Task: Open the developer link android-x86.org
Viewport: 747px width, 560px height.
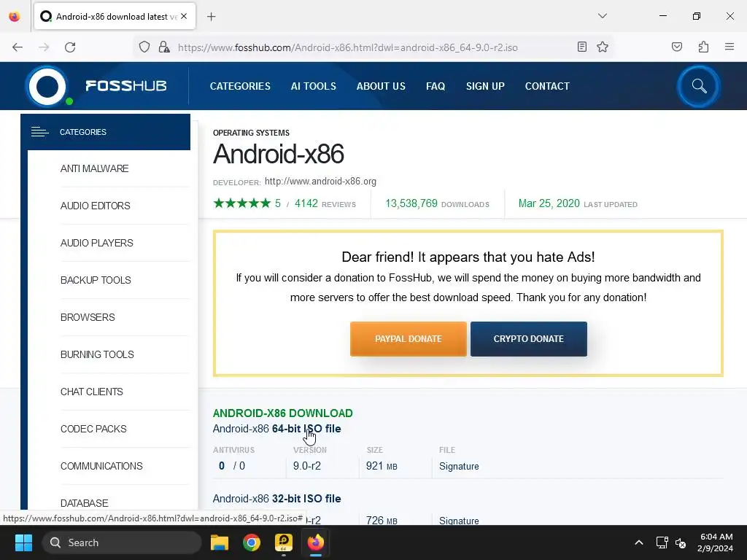Action: point(320,182)
